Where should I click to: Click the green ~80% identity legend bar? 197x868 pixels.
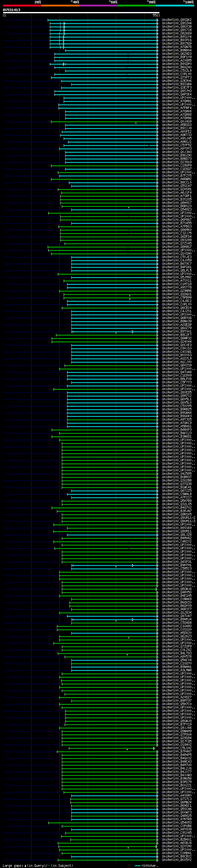tap(137, 6)
